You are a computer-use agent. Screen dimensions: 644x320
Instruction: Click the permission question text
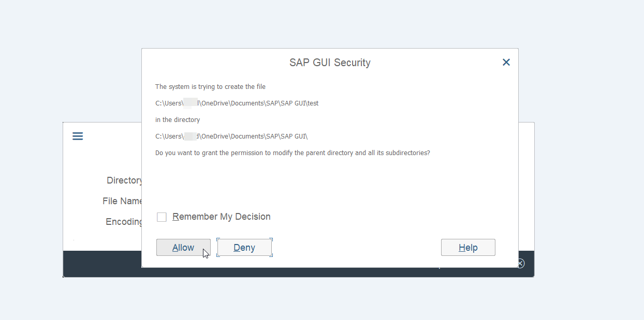pyautogui.click(x=292, y=153)
